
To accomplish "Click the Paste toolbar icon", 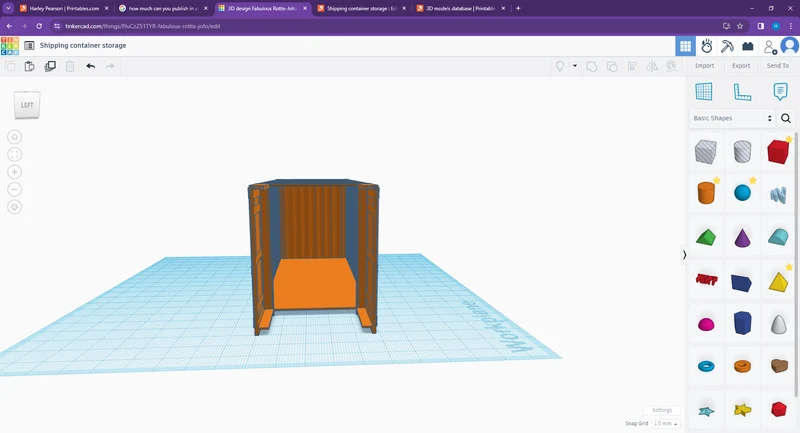I will pos(30,66).
